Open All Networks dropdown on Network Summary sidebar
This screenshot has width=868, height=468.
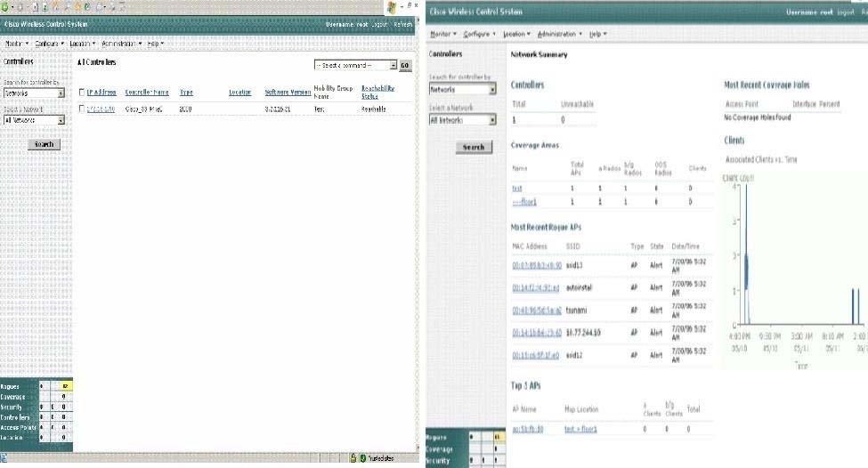click(x=463, y=120)
